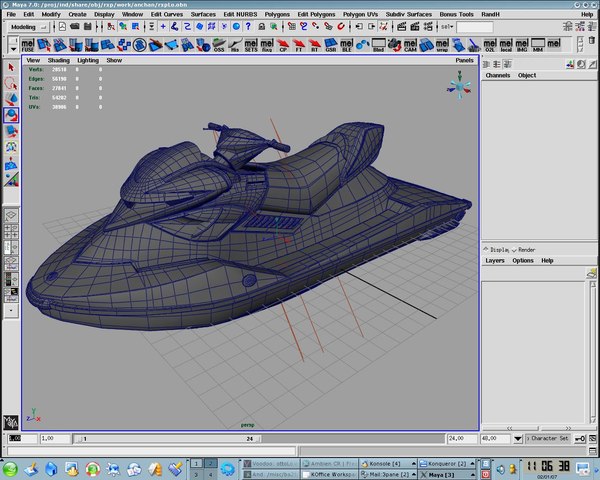Choose the Lasso select tool
The width and height of the screenshot is (600, 480).
click(11, 83)
